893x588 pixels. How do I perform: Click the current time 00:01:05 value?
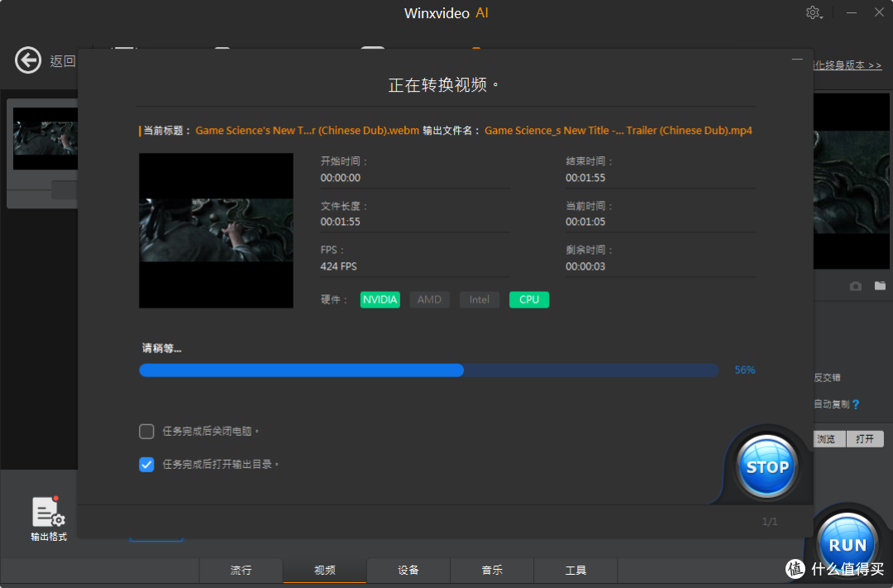point(585,222)
